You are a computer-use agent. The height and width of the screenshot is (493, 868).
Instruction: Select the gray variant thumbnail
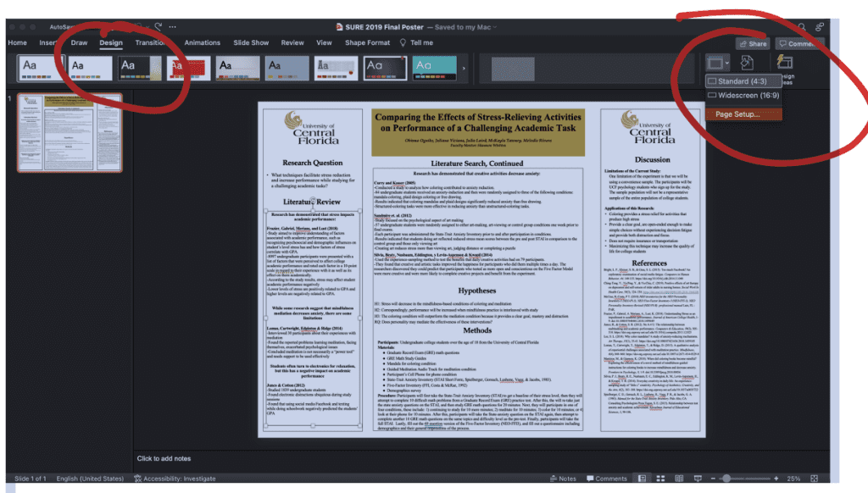tap(513, 69)
